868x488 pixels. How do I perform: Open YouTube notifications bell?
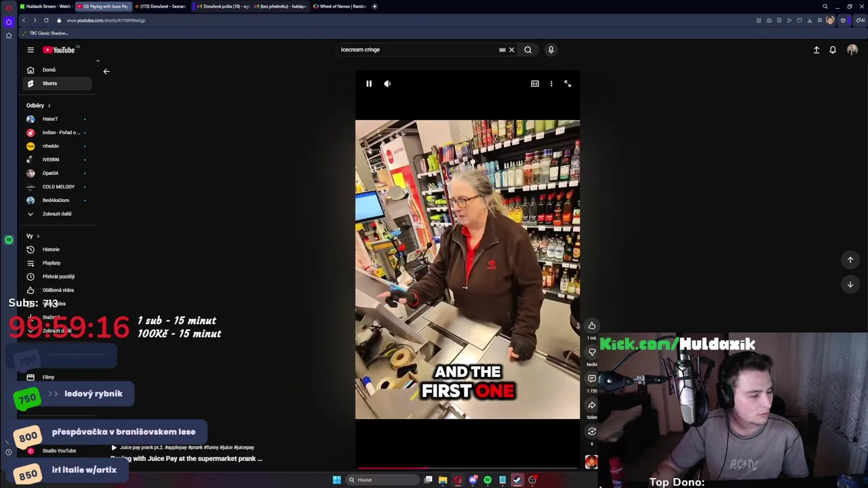click(833, 49)
